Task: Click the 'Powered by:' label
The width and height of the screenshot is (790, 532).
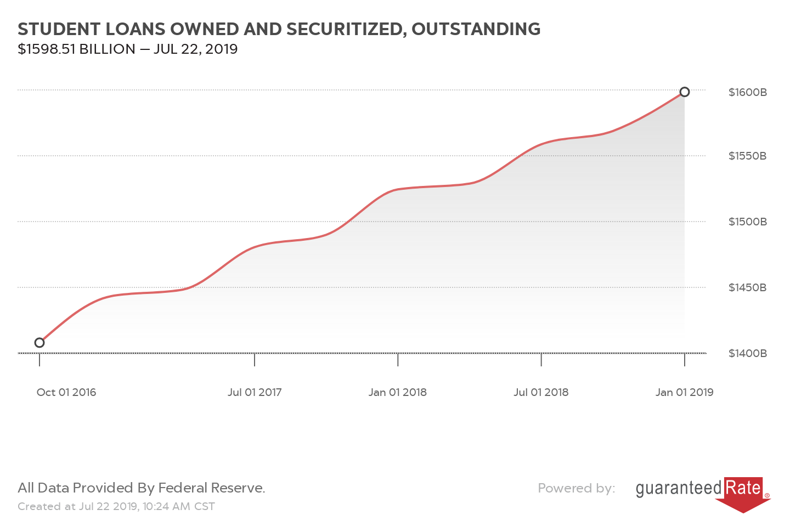Action: click(x=576, y=488)
